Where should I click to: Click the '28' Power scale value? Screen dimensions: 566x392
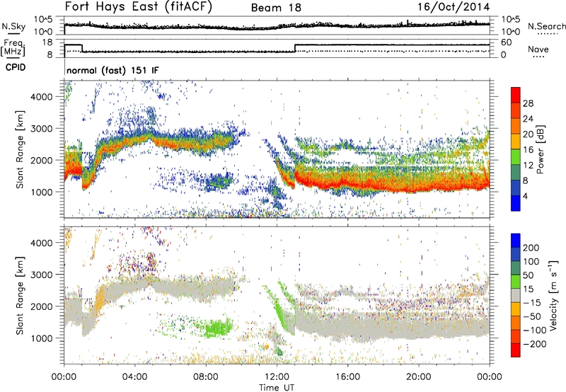point(528,103)
